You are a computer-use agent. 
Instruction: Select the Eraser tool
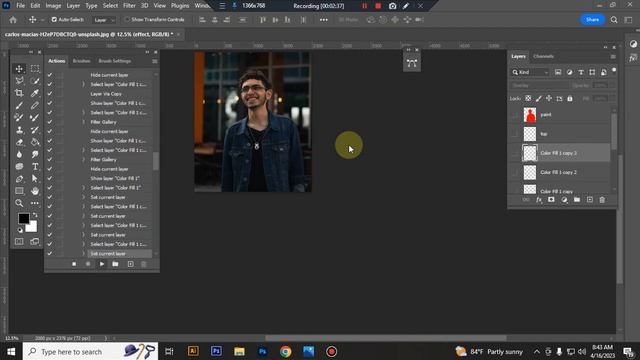[19, 142]
